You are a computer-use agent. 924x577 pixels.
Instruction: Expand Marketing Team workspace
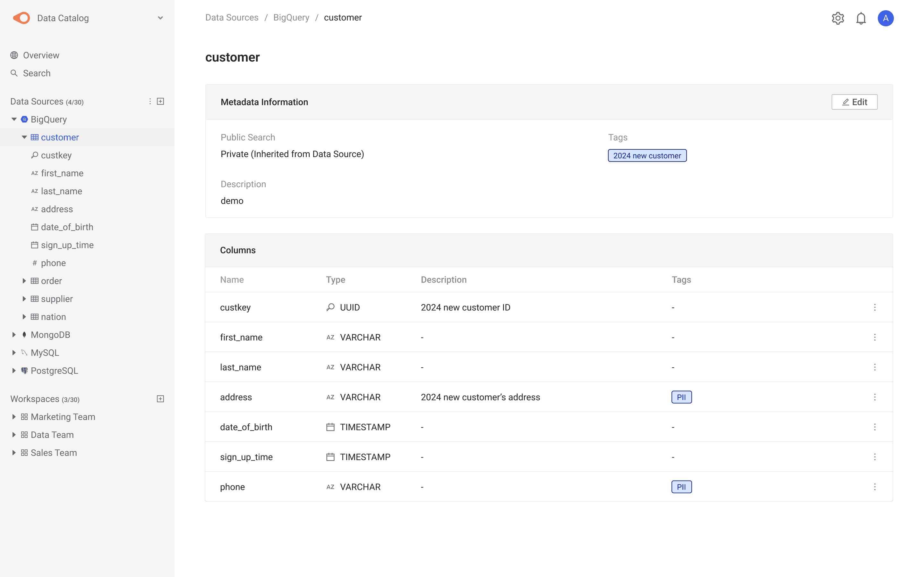click(x=14, y=417)
